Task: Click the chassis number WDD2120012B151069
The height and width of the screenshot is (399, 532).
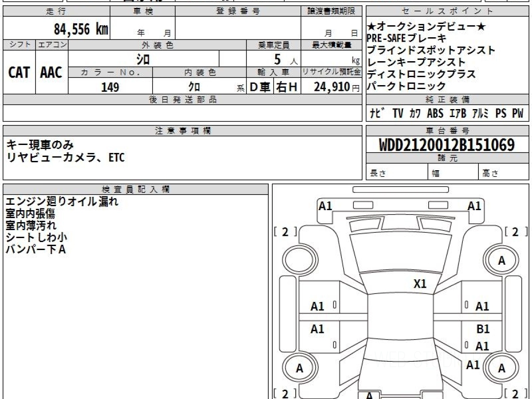Action: tap(447, 145)
